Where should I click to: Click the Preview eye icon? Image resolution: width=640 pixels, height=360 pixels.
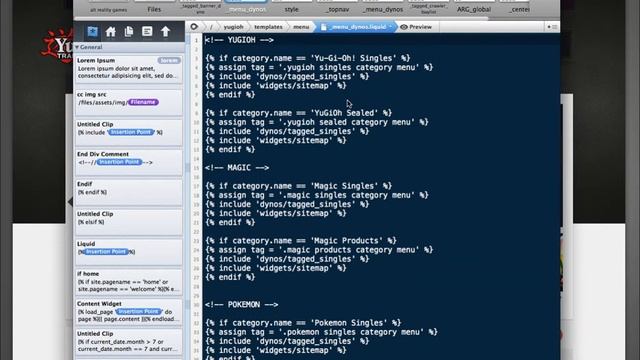(x=404, y=27)
